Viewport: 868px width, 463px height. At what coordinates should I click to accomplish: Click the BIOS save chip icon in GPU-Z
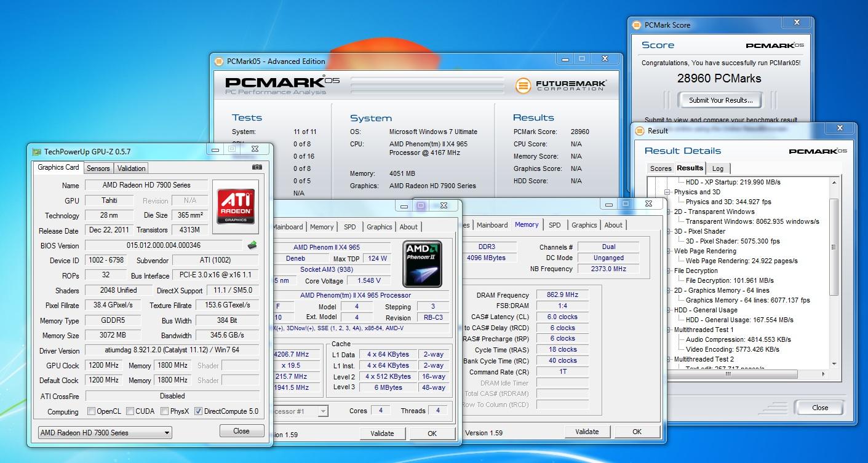(x=252, y=245)
